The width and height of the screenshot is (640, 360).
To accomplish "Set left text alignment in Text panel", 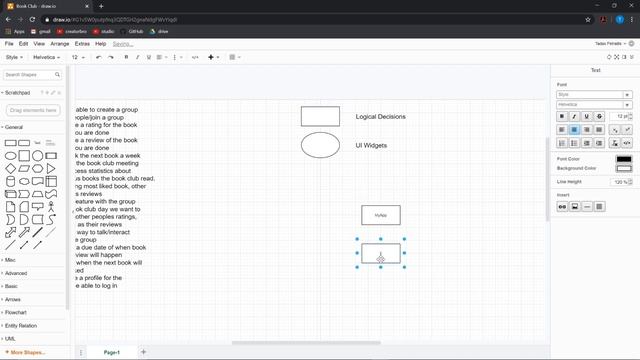I will coord(562,130).
